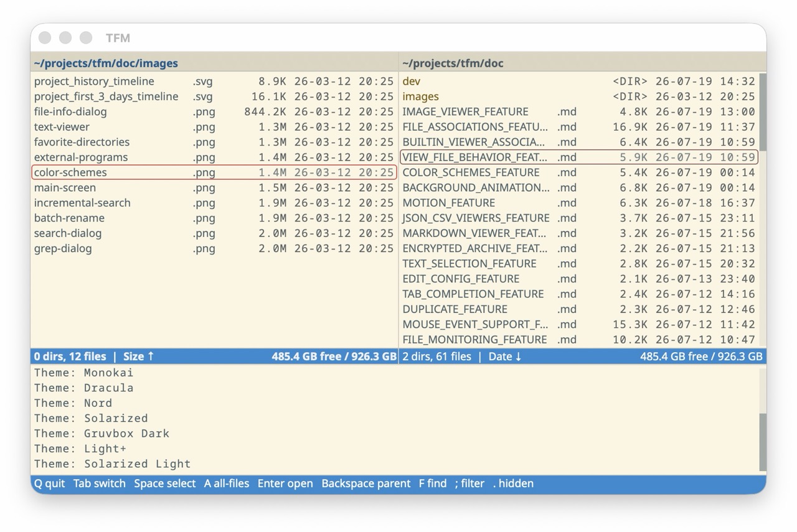Click the "Theme: Light+" log line
Screen dimensions: 797x532
tap(80, 449)
